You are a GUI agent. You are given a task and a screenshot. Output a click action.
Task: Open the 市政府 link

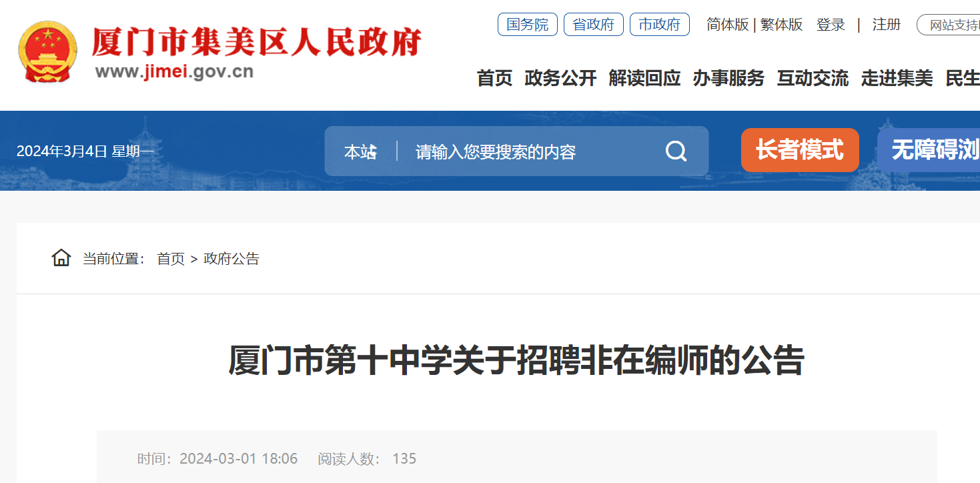click(x=660, y=25)
